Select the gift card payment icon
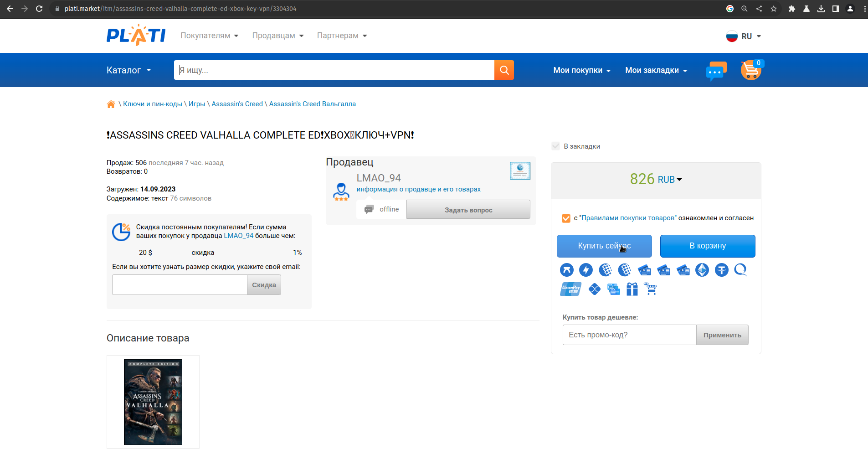 632,289
